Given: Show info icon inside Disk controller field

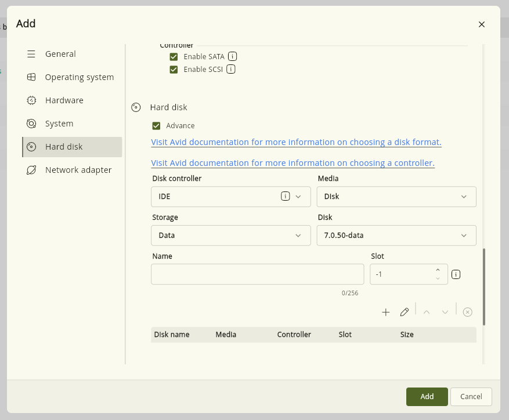Looking at the screenshot, I should pos(286,196).
